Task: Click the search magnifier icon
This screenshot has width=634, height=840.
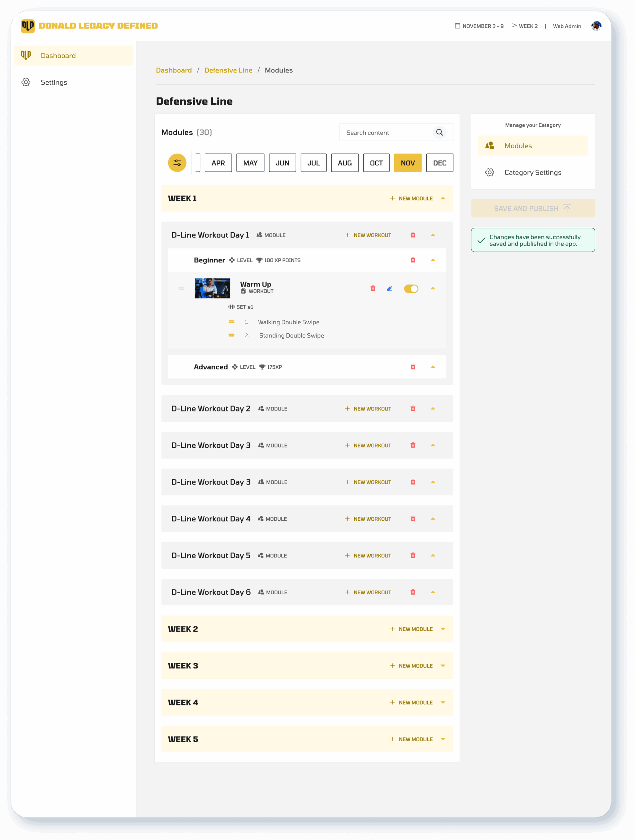Action: tap(439, 133)
